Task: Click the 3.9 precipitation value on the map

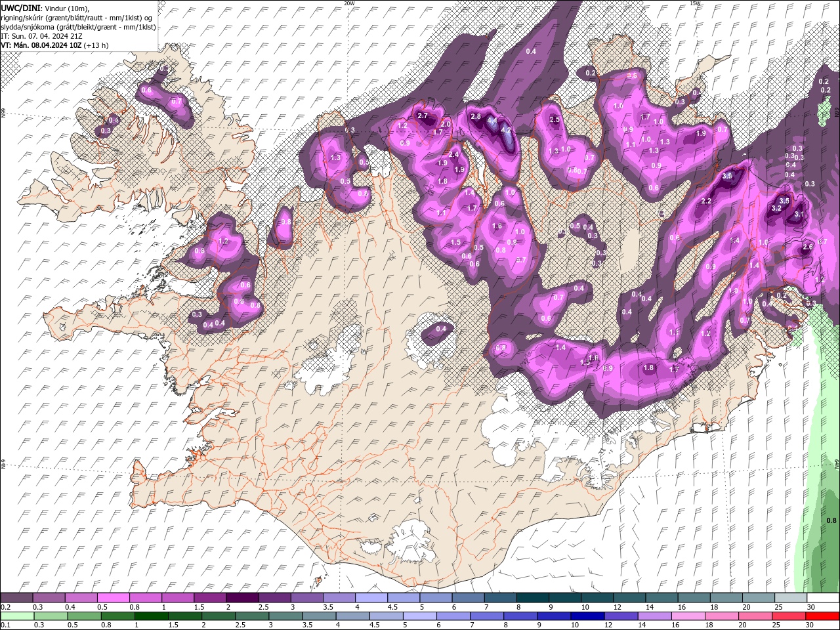Action: coord(727,176)
